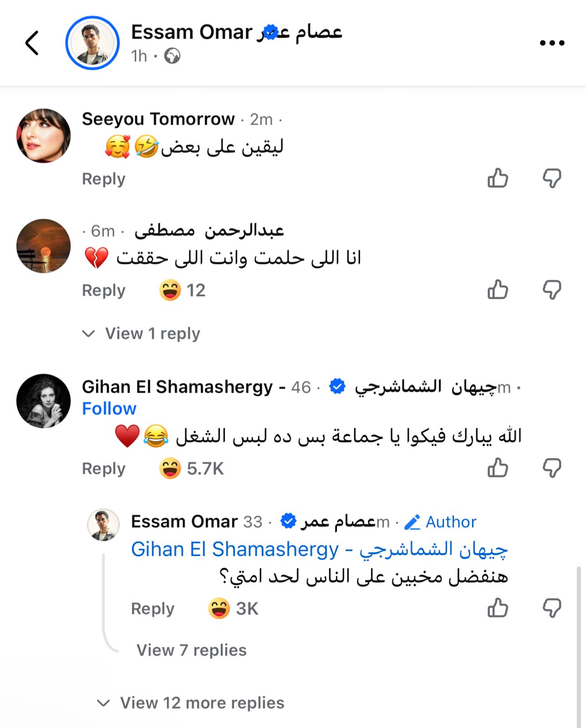Open laughing reactions on Gihan's 5.7K comment
This screenshot has height=728, width=585.
(191, 469)
